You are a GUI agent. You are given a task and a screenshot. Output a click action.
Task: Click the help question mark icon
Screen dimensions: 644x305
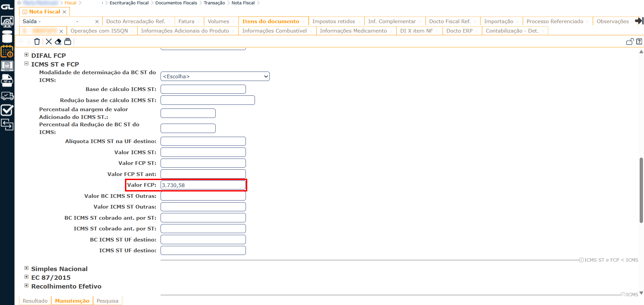click(x=639, y=42)
